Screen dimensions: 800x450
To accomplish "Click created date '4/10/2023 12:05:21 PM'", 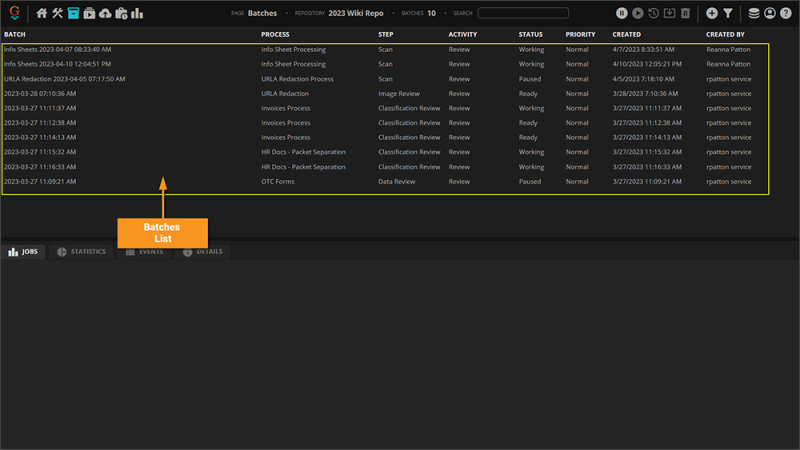I will (x=647, y=64).
